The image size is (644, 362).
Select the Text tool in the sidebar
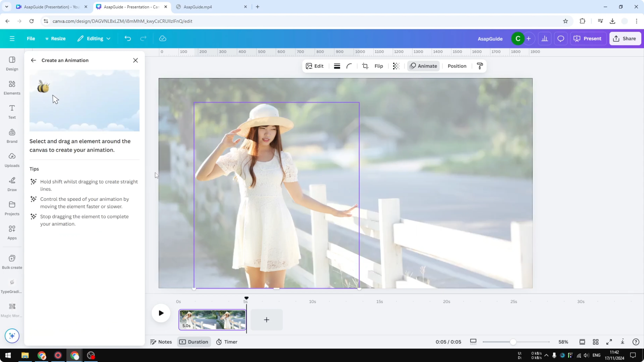pyautogui.click(x=12, y=111)
